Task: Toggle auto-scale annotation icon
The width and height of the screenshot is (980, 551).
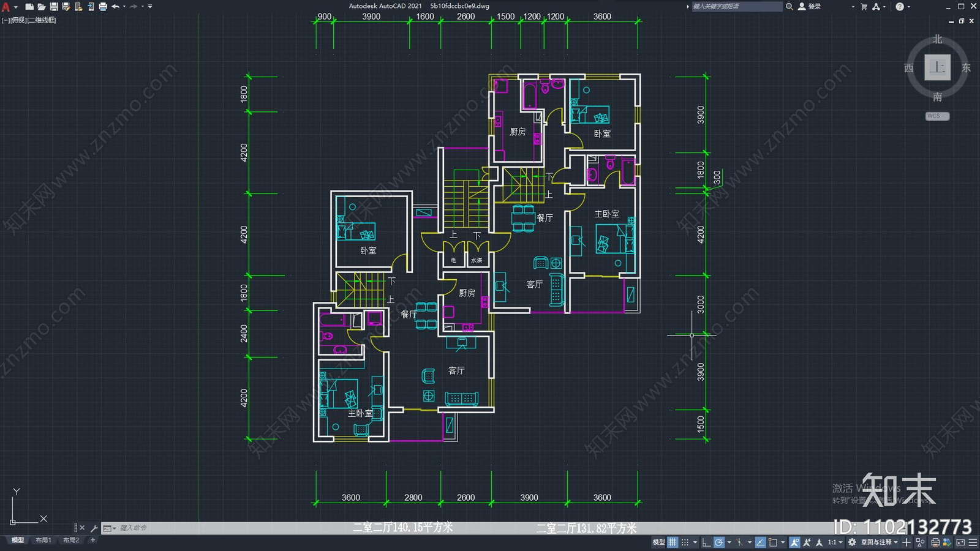Action: [807, 542]
